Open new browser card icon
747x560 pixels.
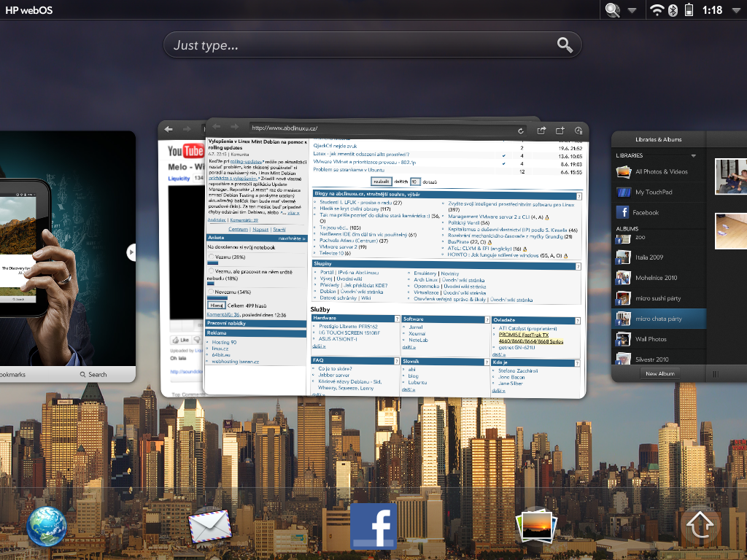click(x=560, y=130)
